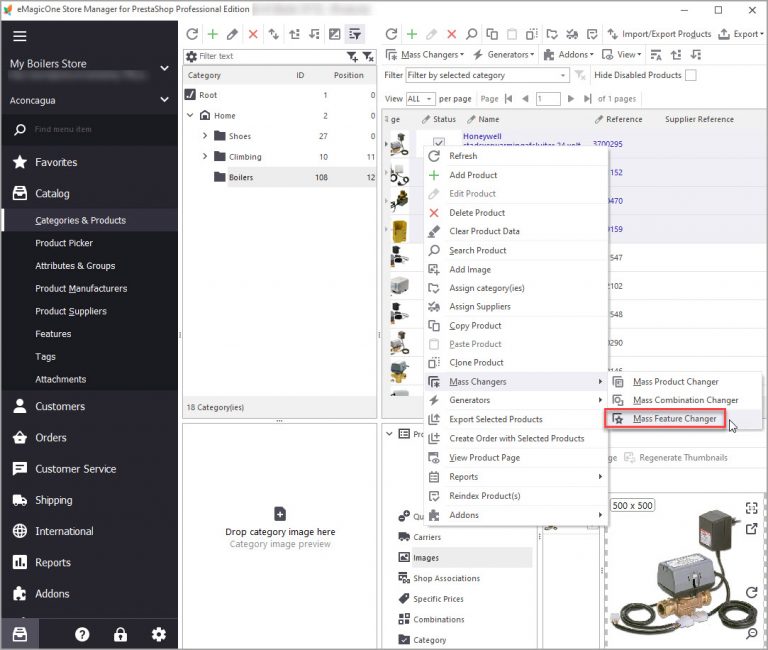Click the search product magnifier toolbar icon
This screenshot has height=650, width=768.
(x=471, y=34)
